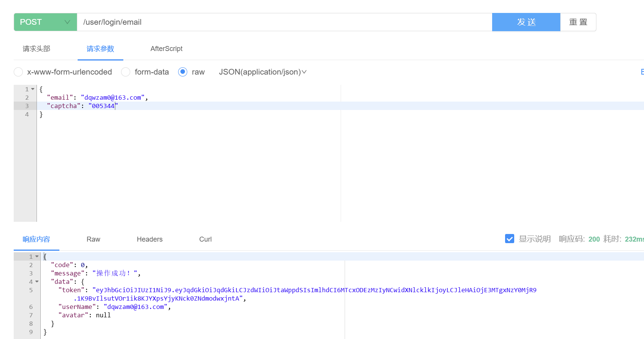Collapse response JSON root at line 1
Image resolution: width=644 pixels, height=339 pixels.
37,256
